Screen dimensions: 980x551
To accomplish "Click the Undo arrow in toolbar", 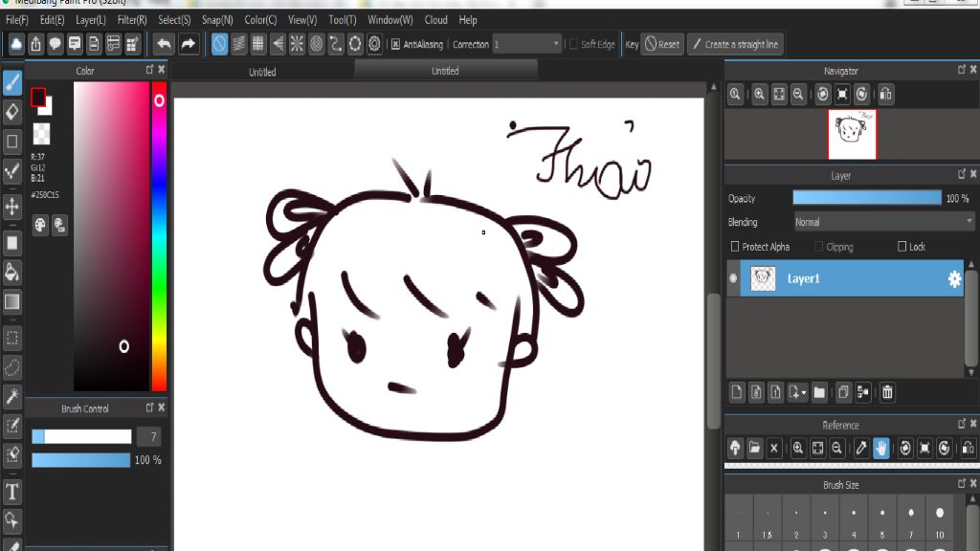I will click(164, 44).
